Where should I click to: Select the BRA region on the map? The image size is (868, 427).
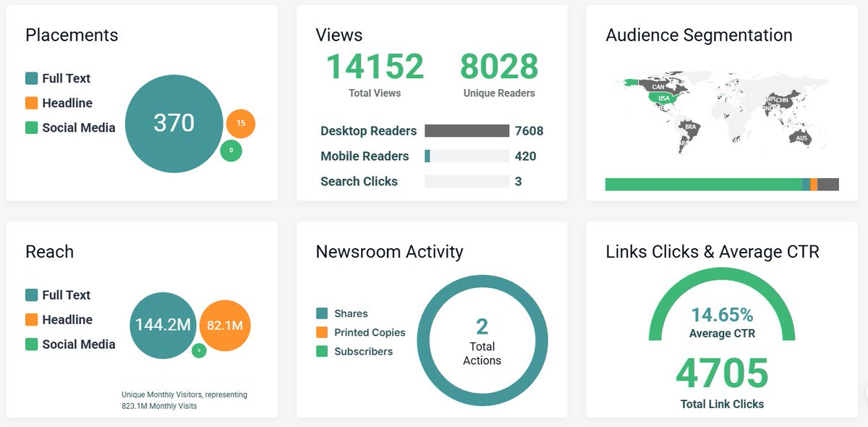(691, 127)
